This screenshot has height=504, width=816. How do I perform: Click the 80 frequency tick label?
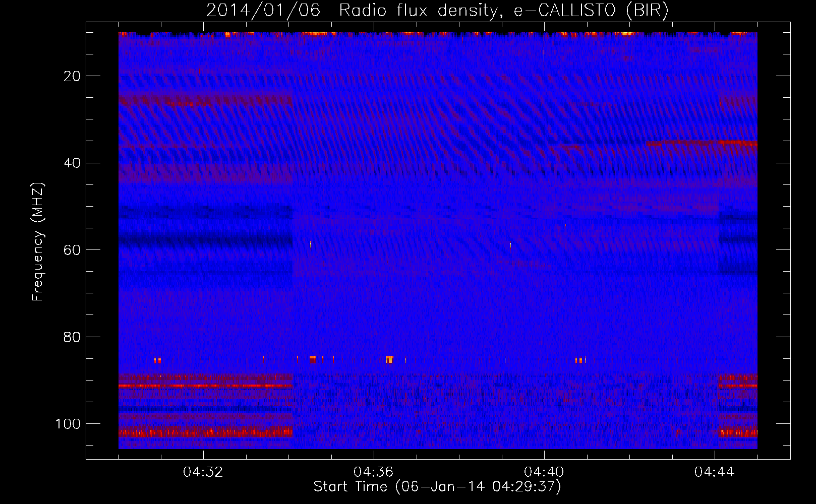(73, 337)
